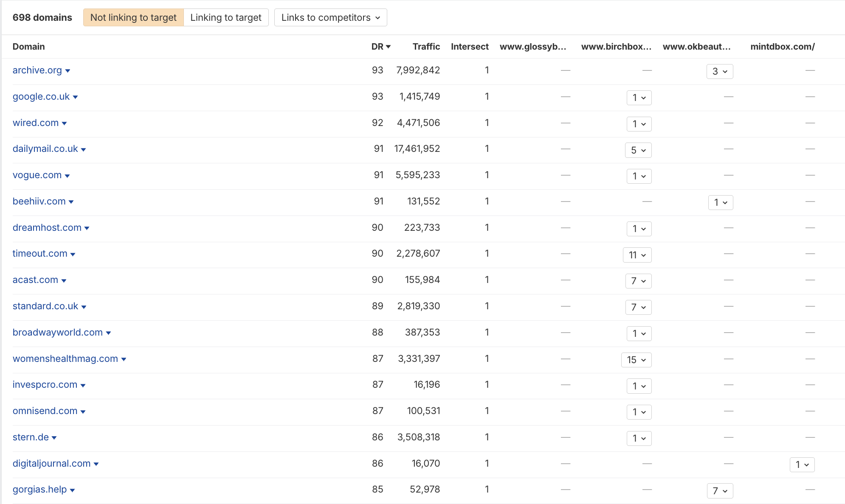
Task: Click the Intersect column header
Action: (469, 47)
